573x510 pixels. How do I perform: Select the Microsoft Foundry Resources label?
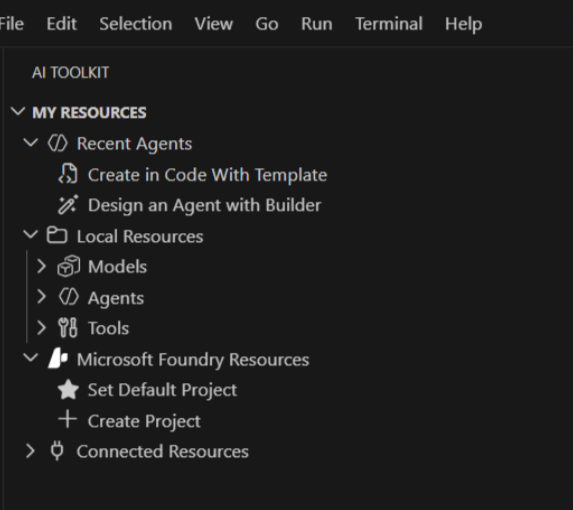tap(193, 359)
